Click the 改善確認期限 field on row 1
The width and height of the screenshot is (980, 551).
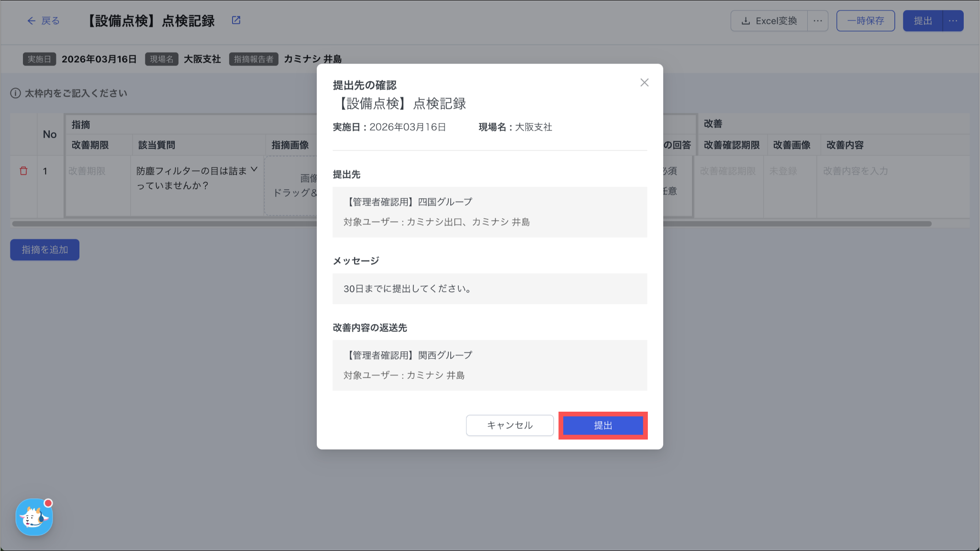point(727,171)
